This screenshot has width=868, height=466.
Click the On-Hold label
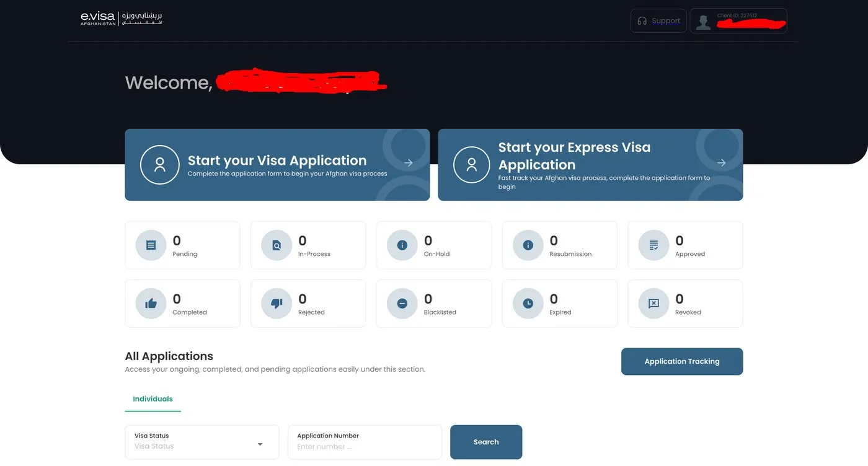pos(437,254)
